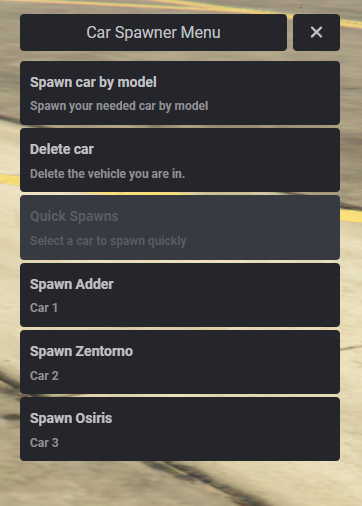362x506 pixels.
Task: Open the Spawn car by model option
Action: pos(180,93)
